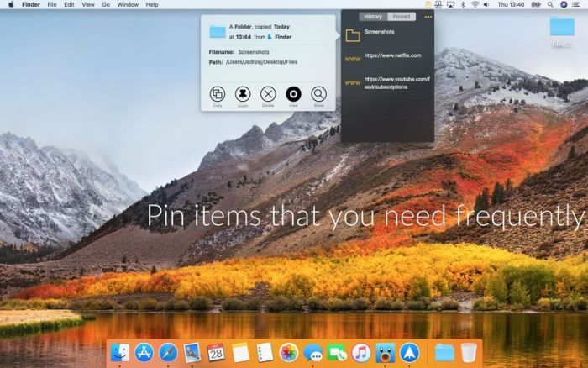Click the Filename value Screenshots

click(254, 52)
